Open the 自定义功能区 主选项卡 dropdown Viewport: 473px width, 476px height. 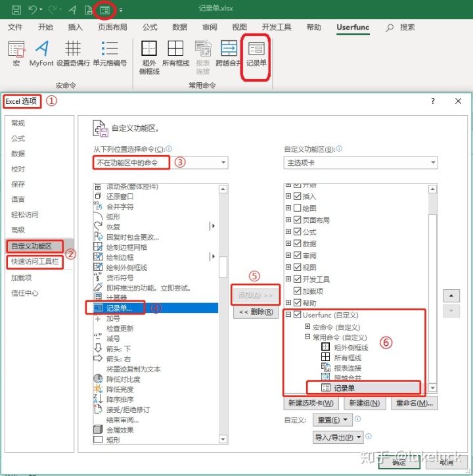361,162
